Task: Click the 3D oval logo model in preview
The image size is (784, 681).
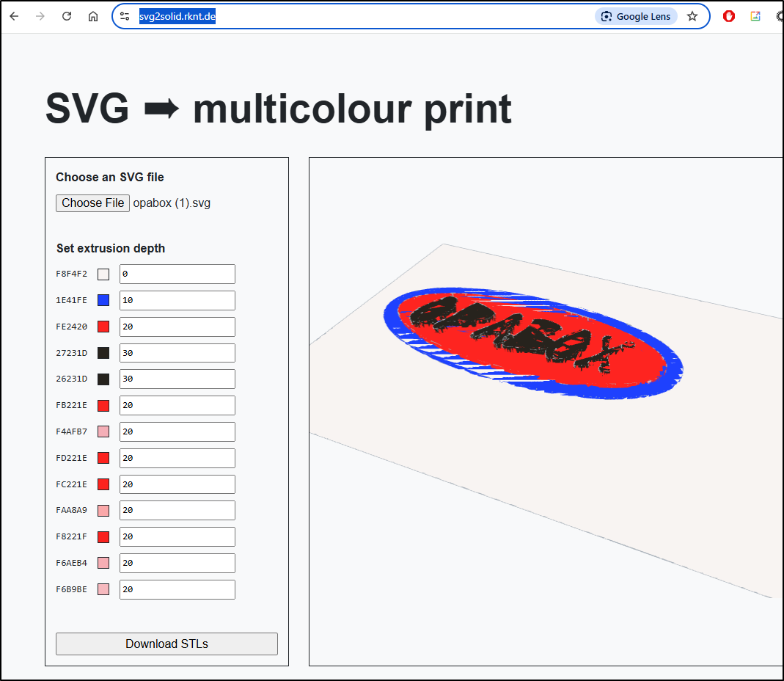Action: pyautogui.click(x=532, y=343)
